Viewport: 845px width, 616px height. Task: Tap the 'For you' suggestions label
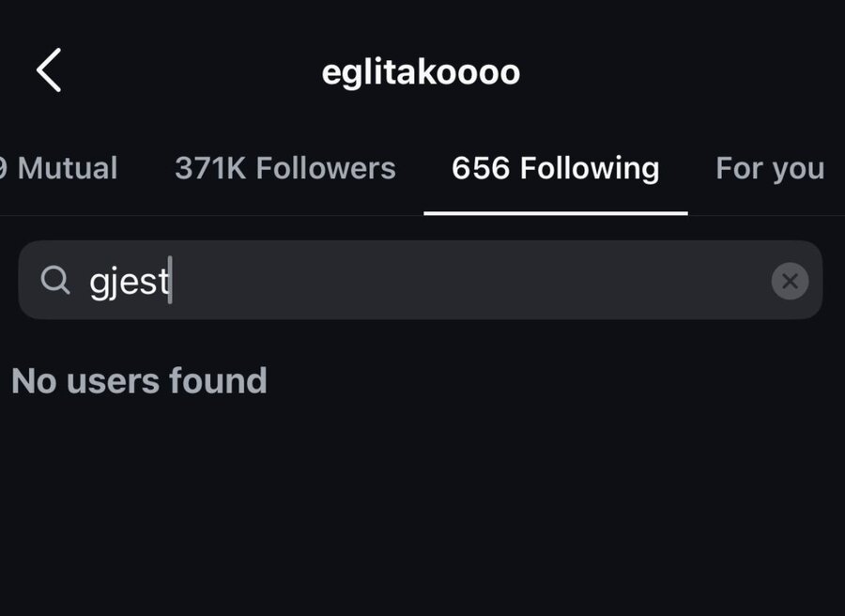click(769, 169)
